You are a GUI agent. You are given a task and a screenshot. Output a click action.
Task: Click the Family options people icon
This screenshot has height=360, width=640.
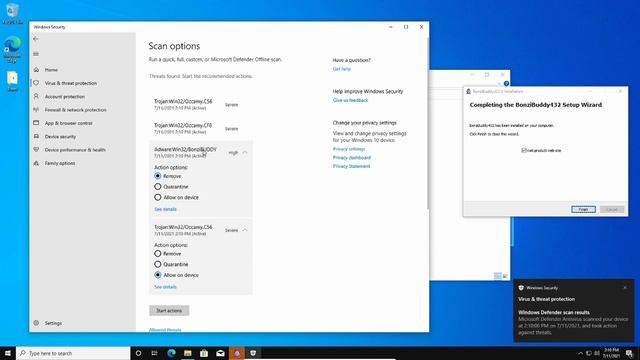point(36,163)
